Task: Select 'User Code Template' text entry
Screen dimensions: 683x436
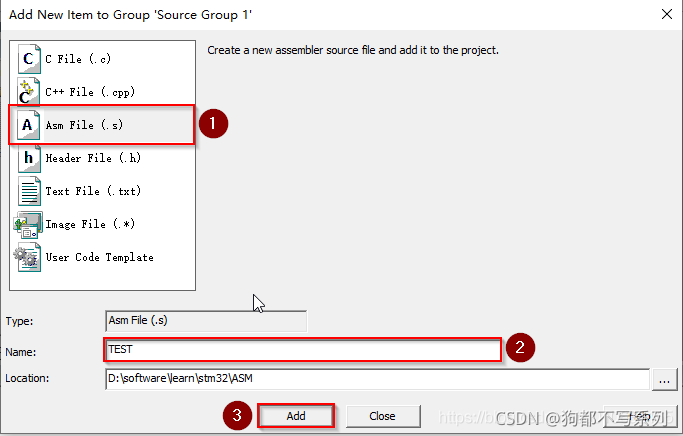Action: 99,257
